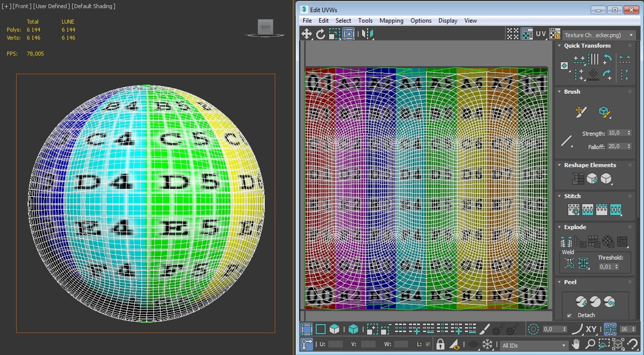Image resolution: width=644 pixels, height=355 pixels.
Task: Click the Flatten by Polygon Angle icon
Action: 580,241
